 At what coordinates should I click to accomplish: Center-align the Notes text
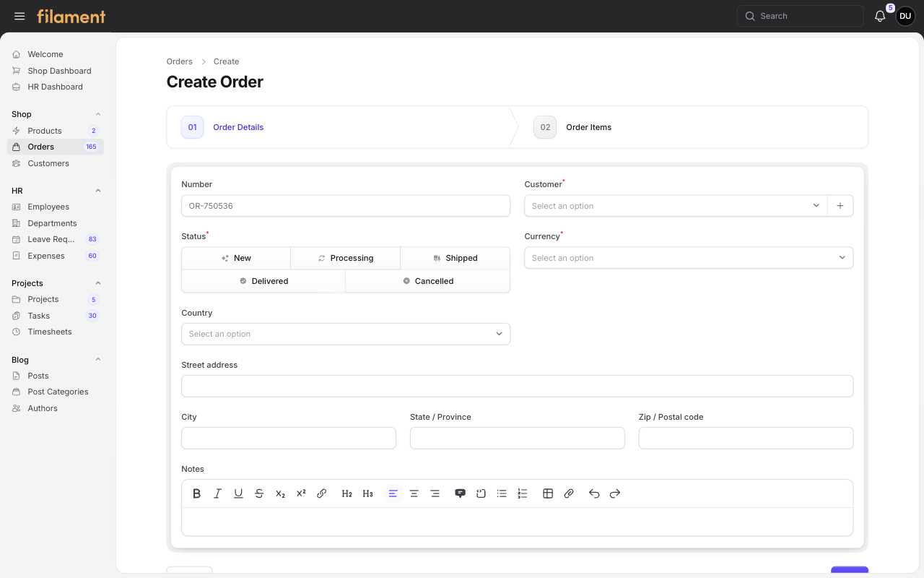[414, 493]
